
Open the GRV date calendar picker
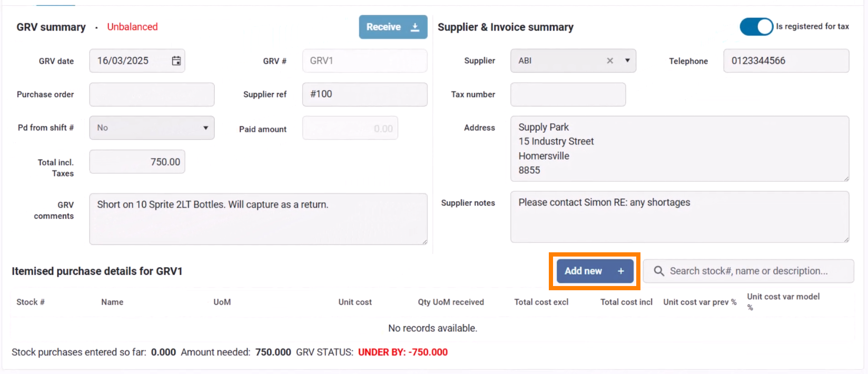click(176, 61)
